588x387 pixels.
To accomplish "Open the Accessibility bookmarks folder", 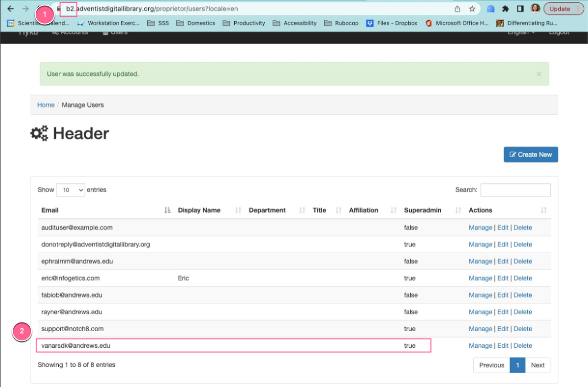I will 295,23.
